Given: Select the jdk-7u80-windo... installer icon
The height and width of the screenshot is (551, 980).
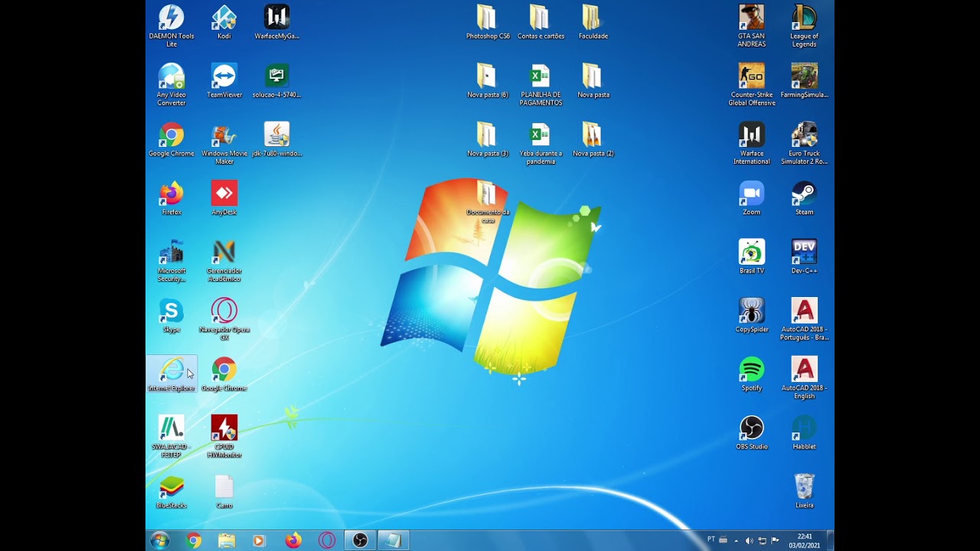Looking at the screenshot, I should point(276,139).
